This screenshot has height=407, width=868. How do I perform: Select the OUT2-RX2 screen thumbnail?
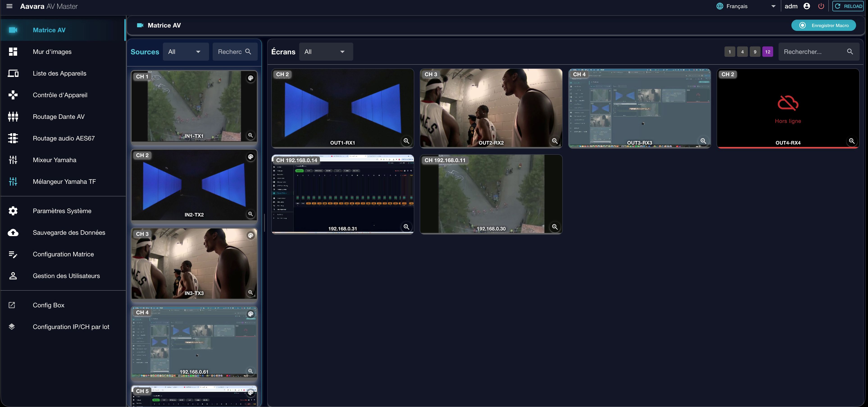click(x=491, y=108)
